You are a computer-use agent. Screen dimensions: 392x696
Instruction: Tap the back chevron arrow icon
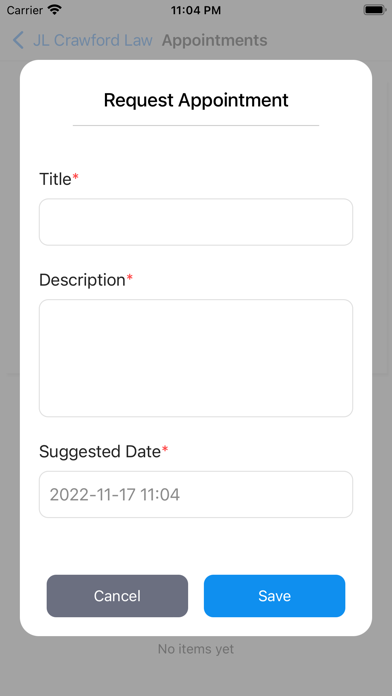[18, 40]
